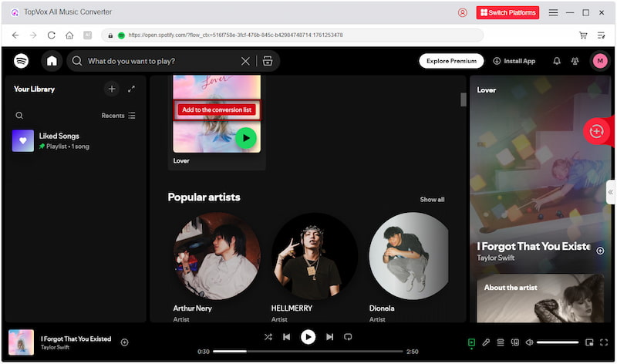Click the volume slider
This screenshot has height=364, width=617.
pyautogui.click(x=557, y=342)
